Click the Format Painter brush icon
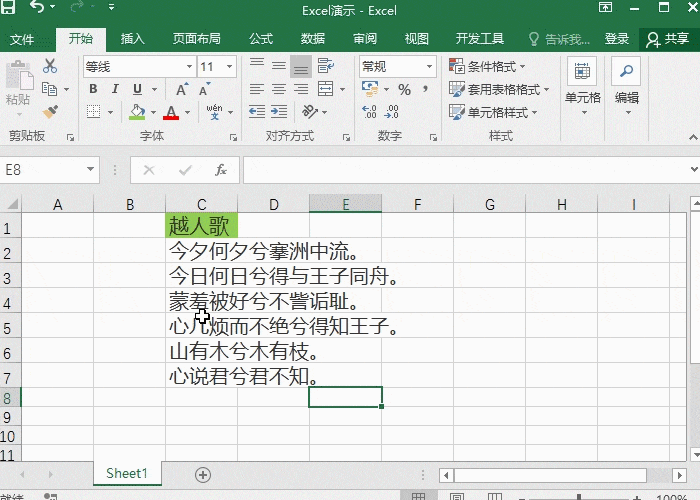 [50, 111]
